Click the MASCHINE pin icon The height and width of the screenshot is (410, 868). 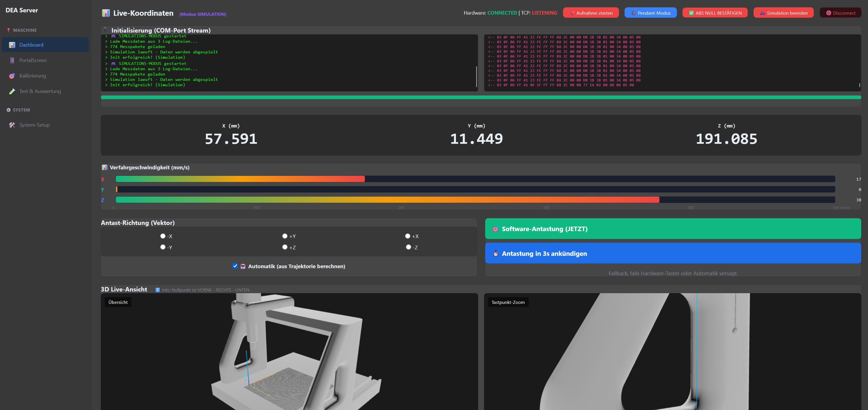tap(8, 30)
